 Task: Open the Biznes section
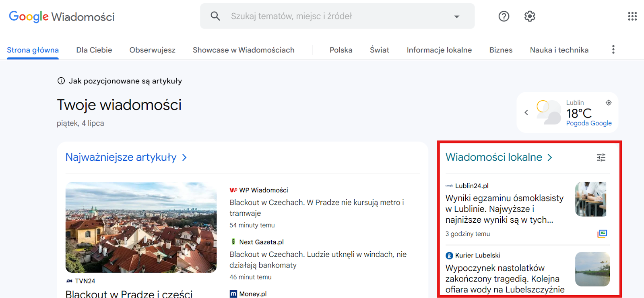[x=501, y=50]
